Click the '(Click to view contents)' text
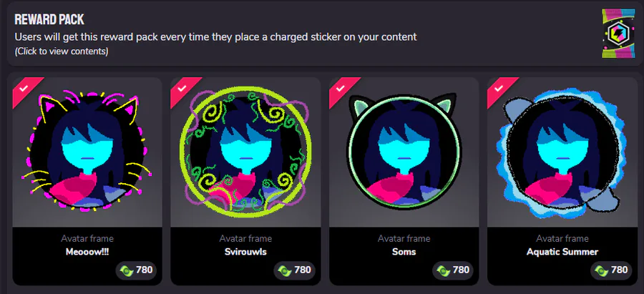 click(62, 52)
